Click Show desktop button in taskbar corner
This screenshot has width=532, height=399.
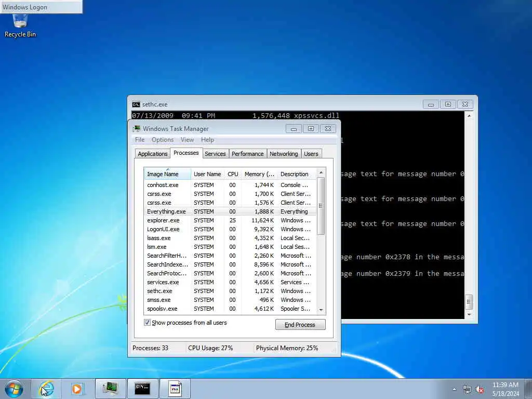tap(528, 389)
